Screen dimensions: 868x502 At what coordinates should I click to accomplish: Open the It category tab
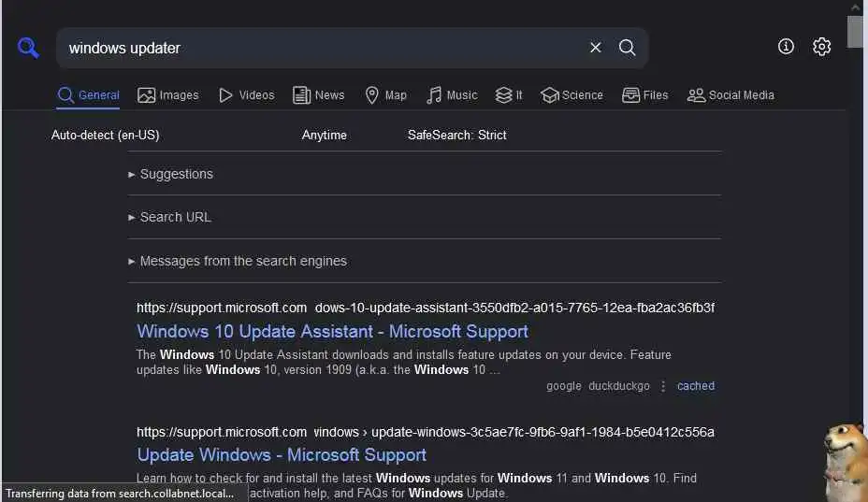[509, 95]
